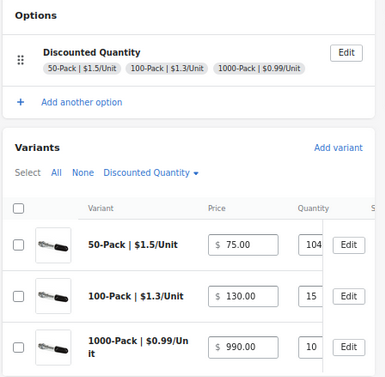Select None of the variants
The image size is (385, 377).
[x=83, y=173]
